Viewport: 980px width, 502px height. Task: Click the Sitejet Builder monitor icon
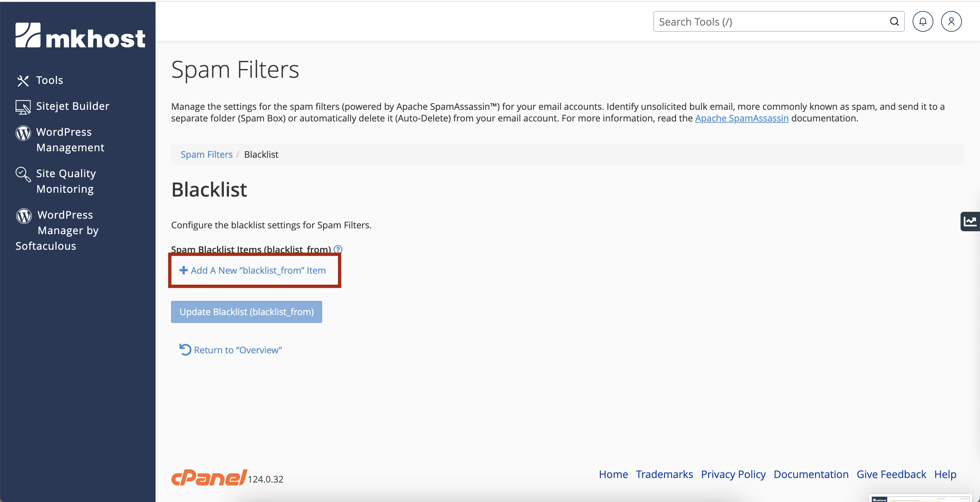click(x=23, y=107)
